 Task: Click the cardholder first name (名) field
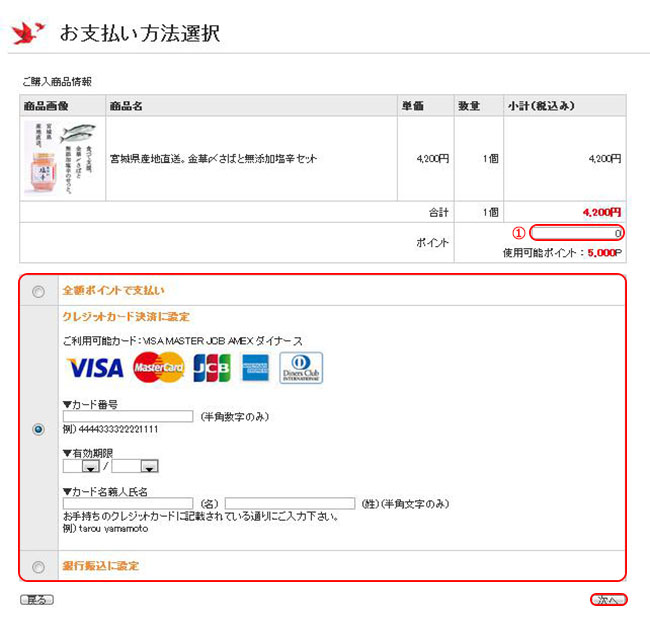(128, 504)
